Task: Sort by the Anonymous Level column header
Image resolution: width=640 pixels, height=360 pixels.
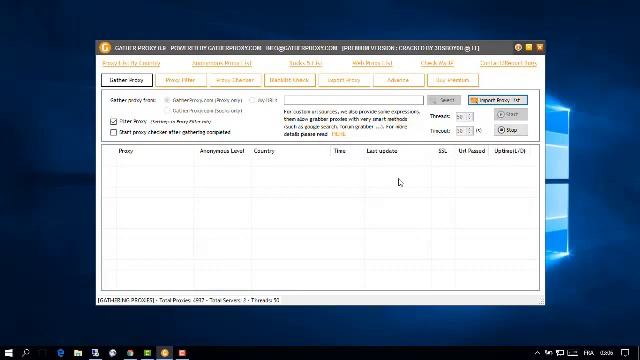Action: (x=222, y=151)
